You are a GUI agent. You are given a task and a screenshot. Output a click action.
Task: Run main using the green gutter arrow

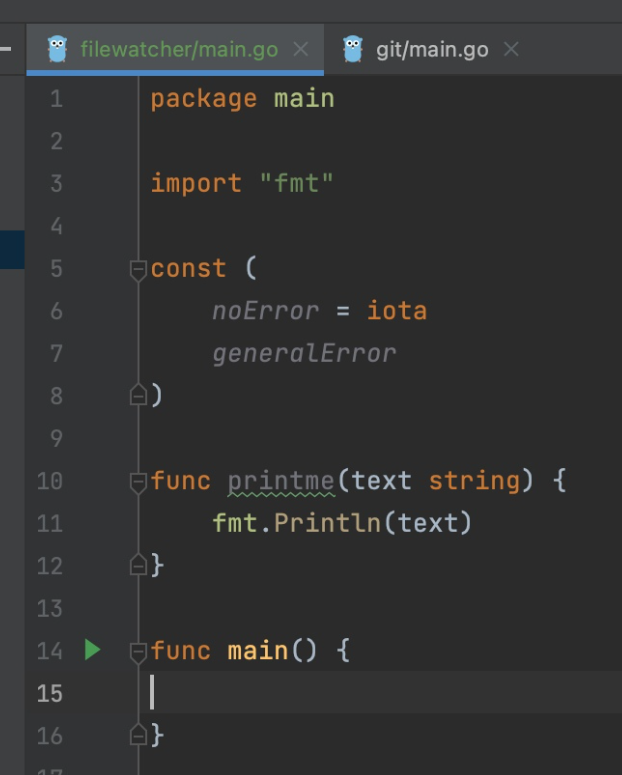point(92,651)
